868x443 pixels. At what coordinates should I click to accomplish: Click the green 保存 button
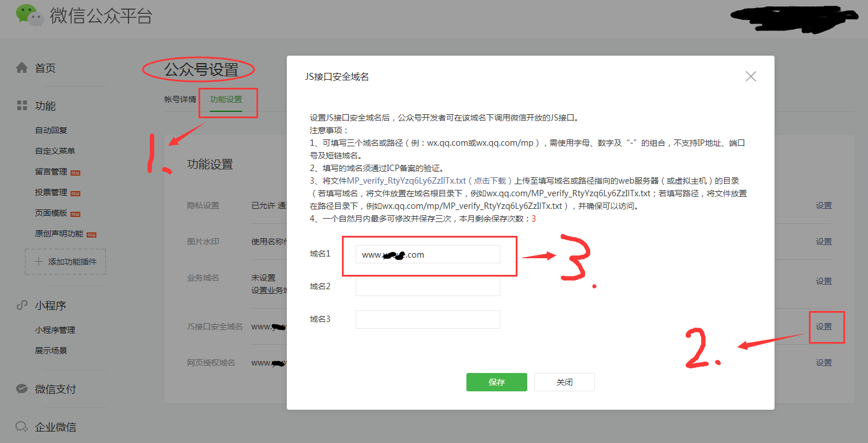pos(496,382)
